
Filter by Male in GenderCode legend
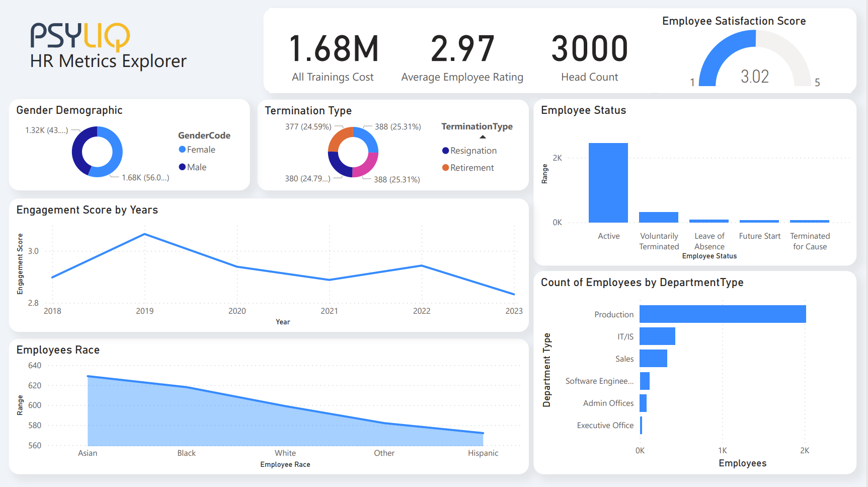point(196,167)
